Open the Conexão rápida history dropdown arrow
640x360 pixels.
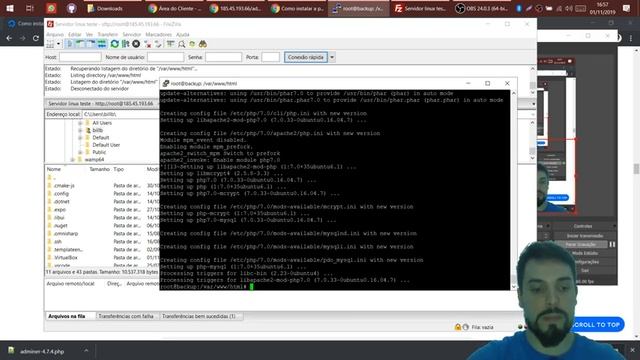[x=332, y=57]
